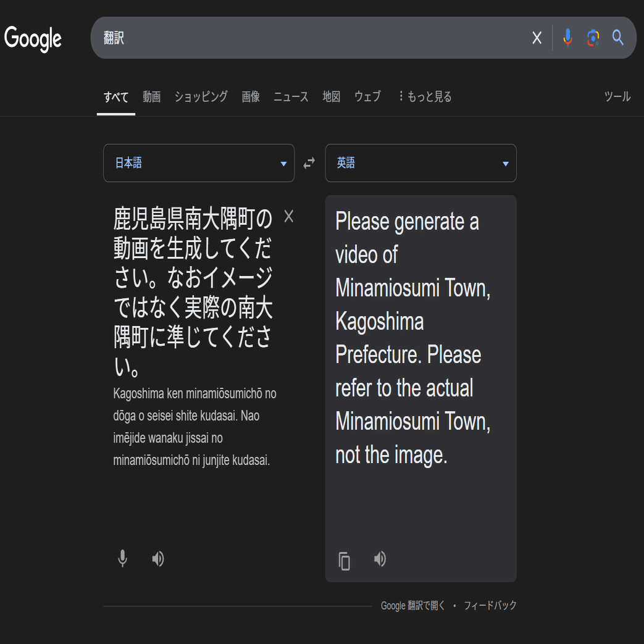Screen dimensions: 644x644
Task: Click the Google logo
Action: click(x=34, y=38)
